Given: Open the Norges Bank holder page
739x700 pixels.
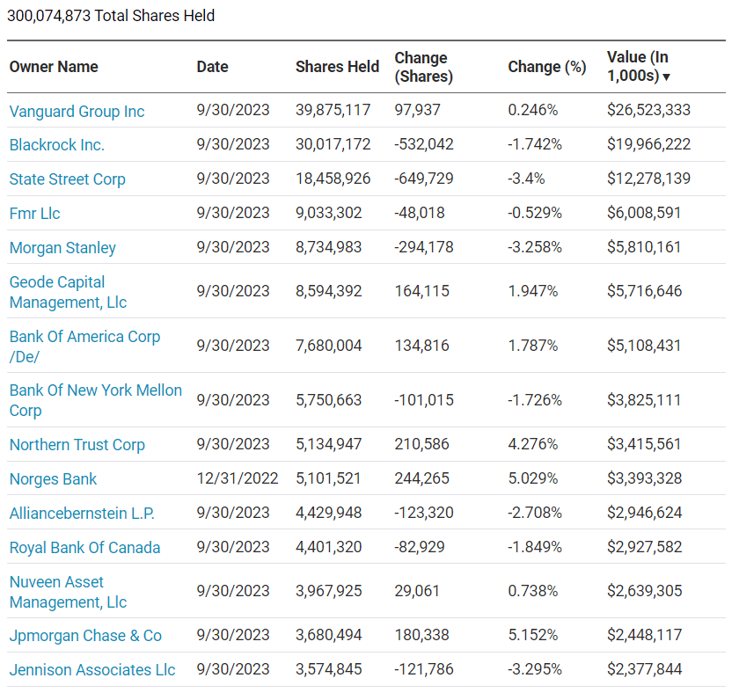Looking at the screenshot, I should 53,479.
